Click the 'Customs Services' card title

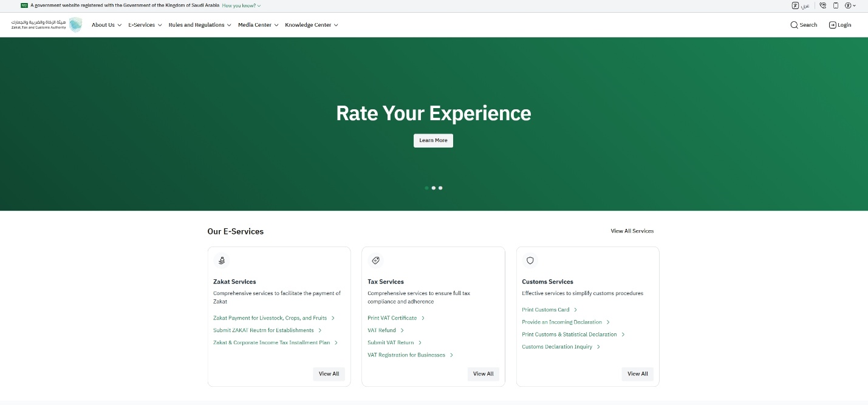pos(547,282)
